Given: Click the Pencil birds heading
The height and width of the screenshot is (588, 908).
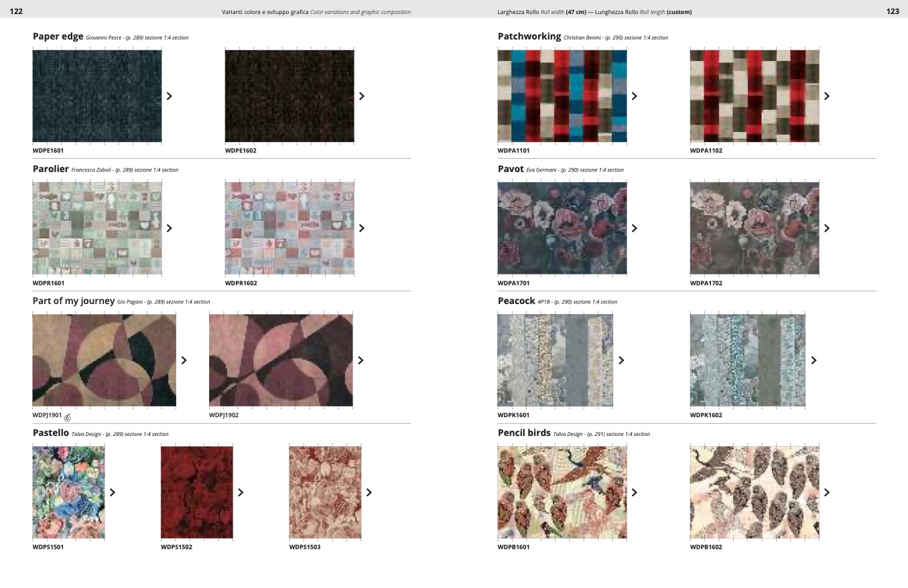Looking at the screenshot, I should coord(523,433).
